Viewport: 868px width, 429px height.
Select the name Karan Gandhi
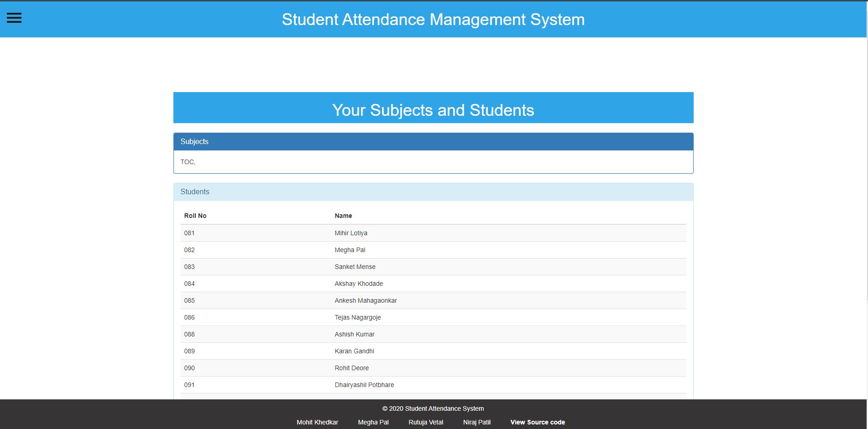[x=355, y=351]
